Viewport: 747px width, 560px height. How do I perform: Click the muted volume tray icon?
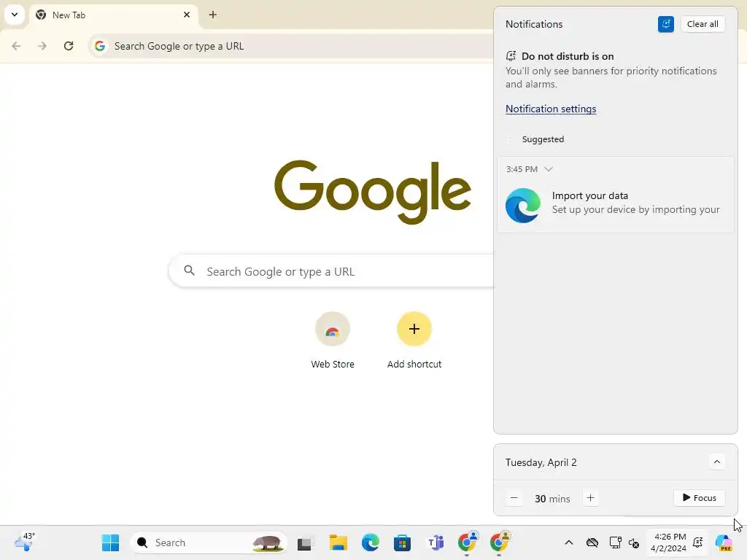(x=634, y=542)
